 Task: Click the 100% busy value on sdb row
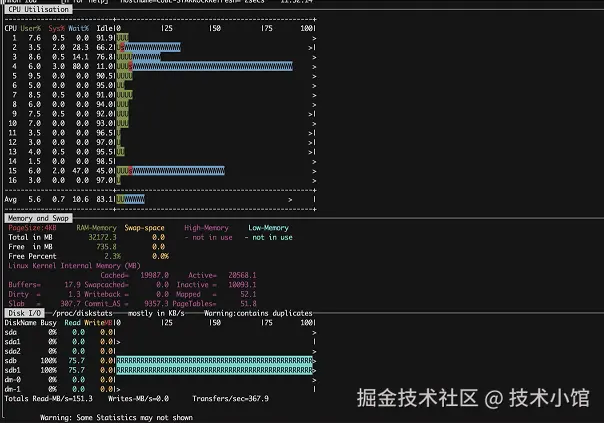pos(49,361)
